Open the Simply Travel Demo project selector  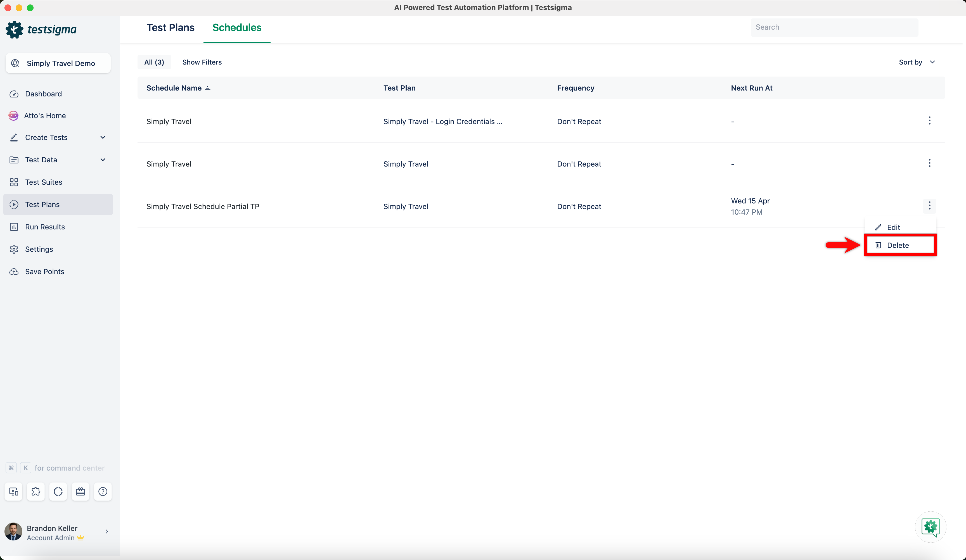58,63
